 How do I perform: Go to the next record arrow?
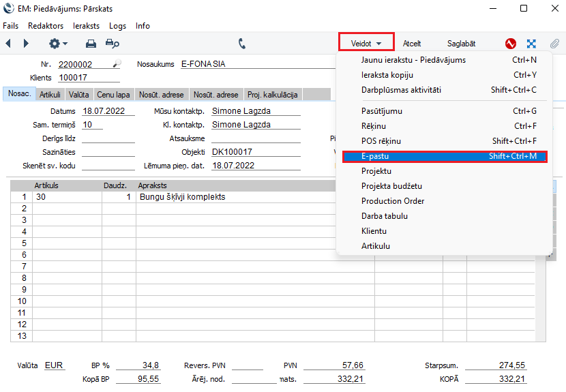[x=26, y=44]
